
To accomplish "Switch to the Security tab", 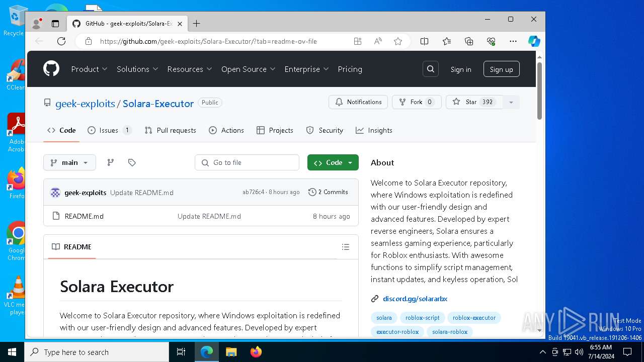I will point(325,130).
